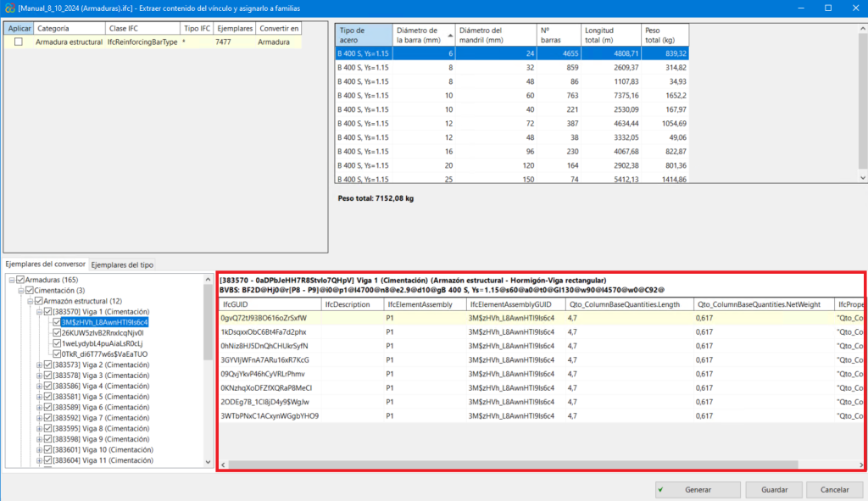Toggle checkbox for [383570] Viga 1

pyautogui.click(x=48, y=312)
